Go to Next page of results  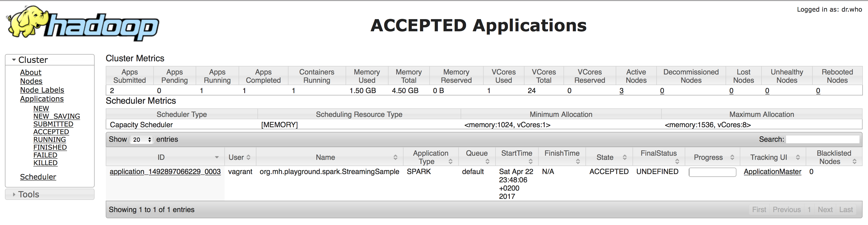825,209
